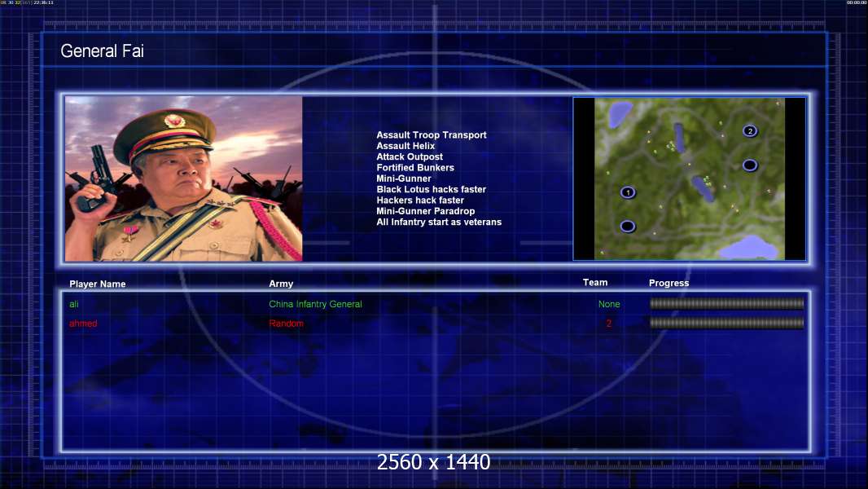Screen dimensions: 868x489
Task: Click start position marker 2 on minimap
Action: [x=750, y=130]
